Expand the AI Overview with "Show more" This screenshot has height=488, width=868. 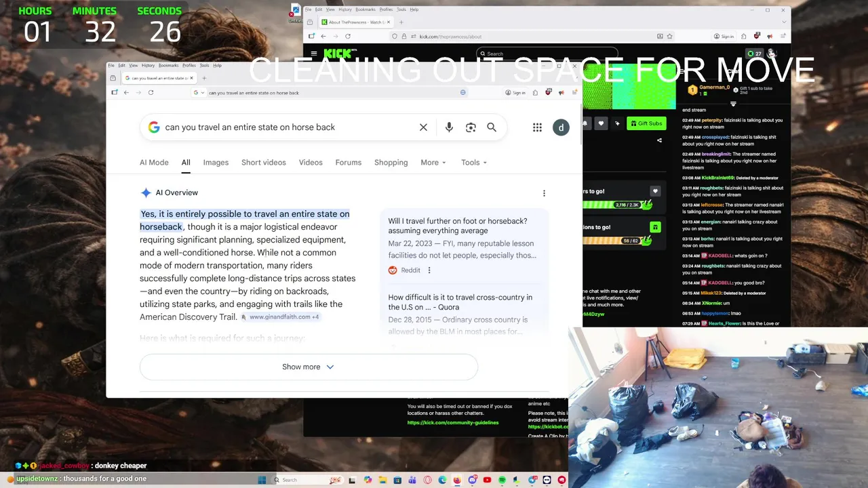(x=309, y=367)
